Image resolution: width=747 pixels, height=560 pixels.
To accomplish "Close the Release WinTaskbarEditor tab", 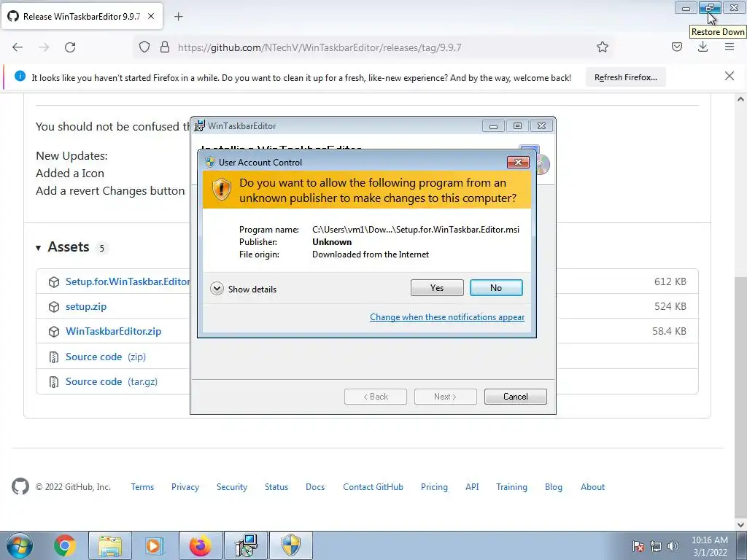I will tap(151, 16).
